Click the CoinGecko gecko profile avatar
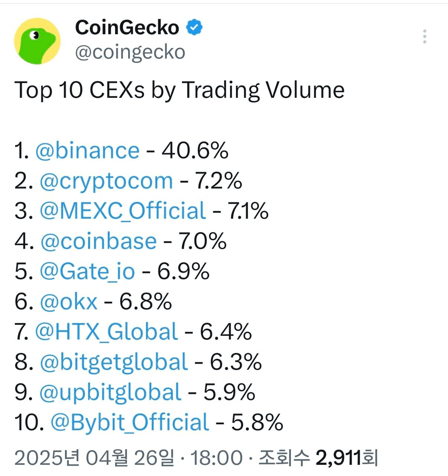Viewport: 448px width, 476px height. (37, 41)
